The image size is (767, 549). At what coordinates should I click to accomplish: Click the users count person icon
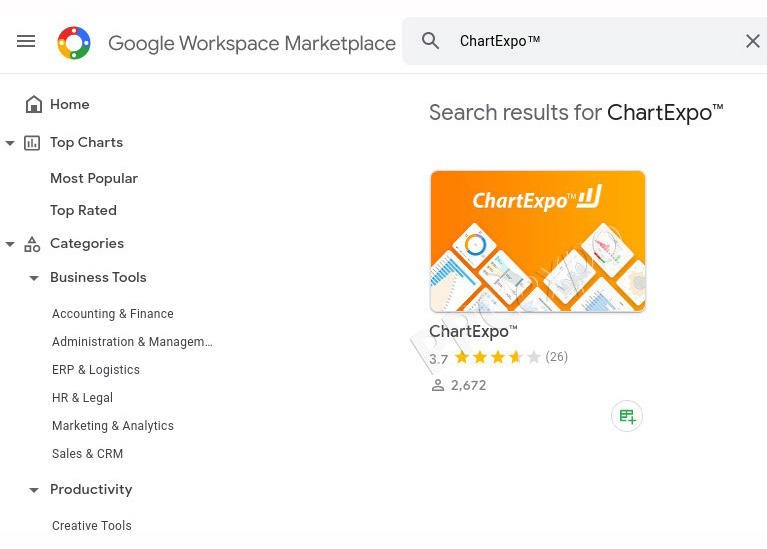point(438,386)
